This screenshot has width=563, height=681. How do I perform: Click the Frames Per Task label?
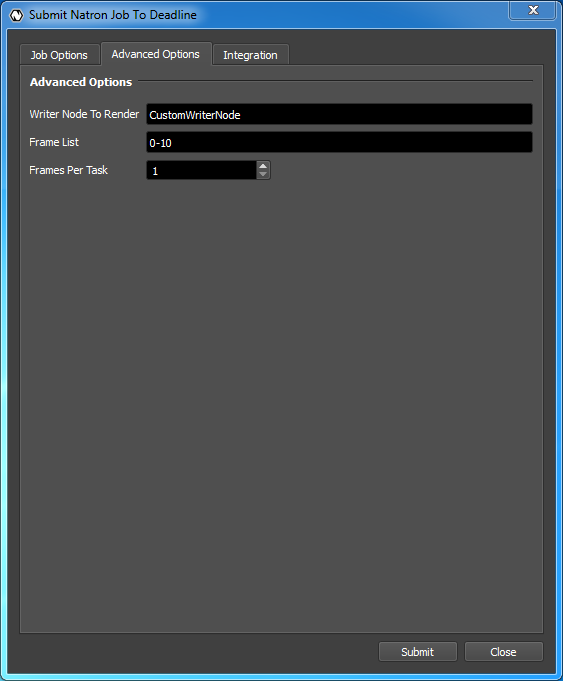pyautogui.click(x=68, y=170)
